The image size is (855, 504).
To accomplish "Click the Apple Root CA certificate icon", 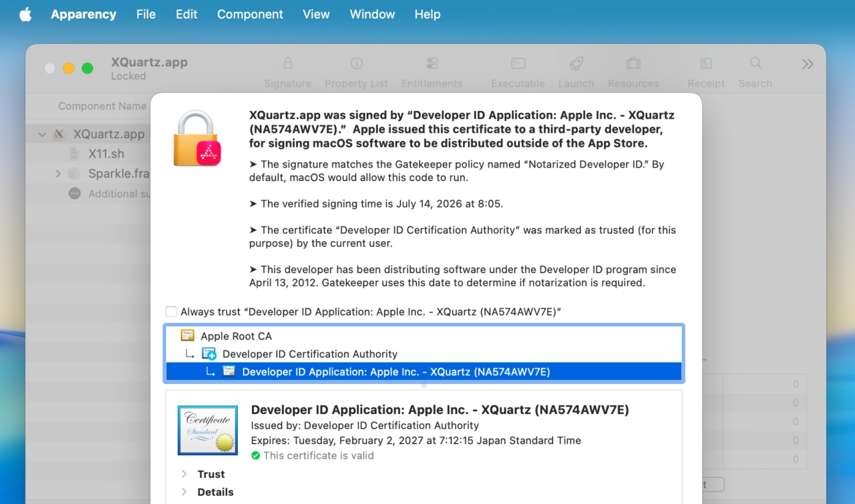I will coord(188,336).
